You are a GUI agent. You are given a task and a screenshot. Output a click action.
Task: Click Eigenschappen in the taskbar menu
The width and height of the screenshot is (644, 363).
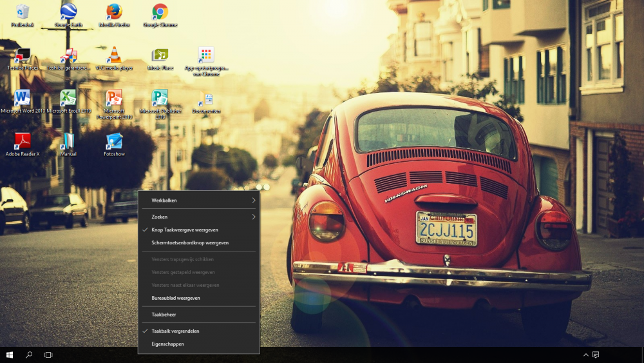tap(167, 344)
